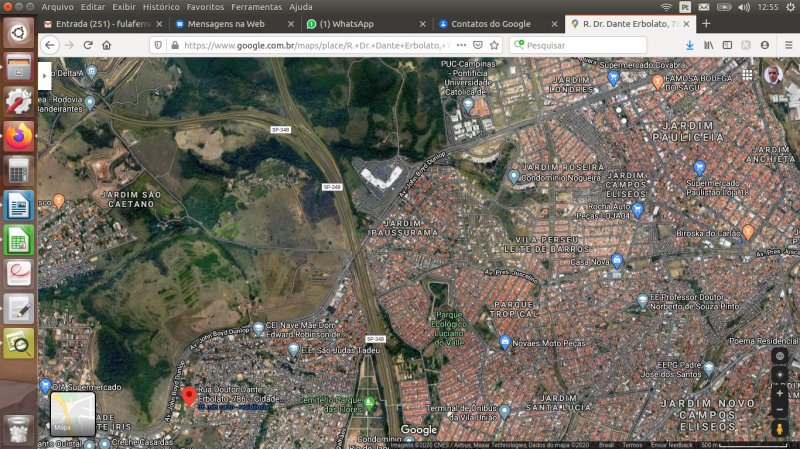Open the Google apps grid
The image size is (800, 449).
tap(747, 75)
